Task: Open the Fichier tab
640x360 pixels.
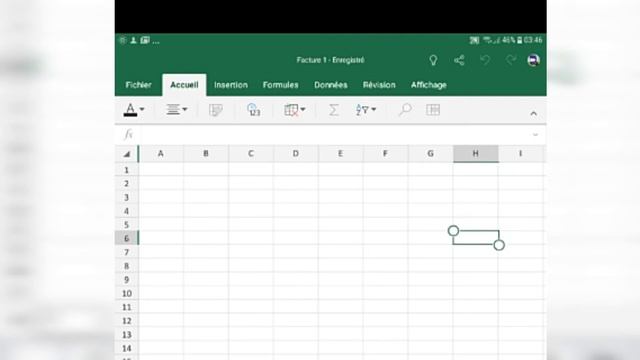Action: point(138,85)
